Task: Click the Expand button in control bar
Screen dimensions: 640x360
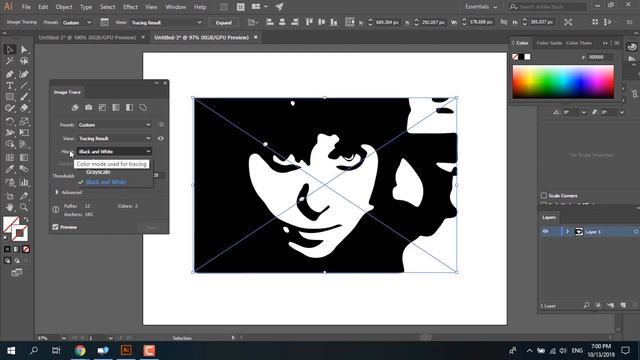Action: click(x=224, y=22)
